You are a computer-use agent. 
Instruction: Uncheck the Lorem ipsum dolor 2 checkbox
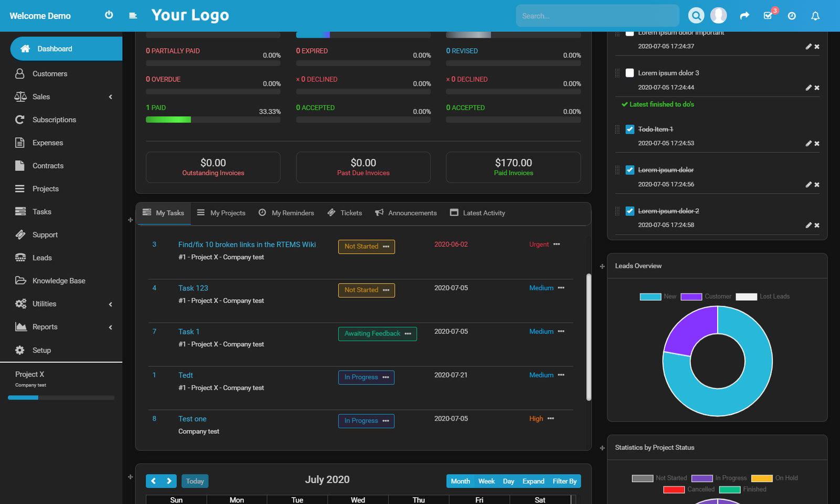pyautogui.click(x=629, y=211)
